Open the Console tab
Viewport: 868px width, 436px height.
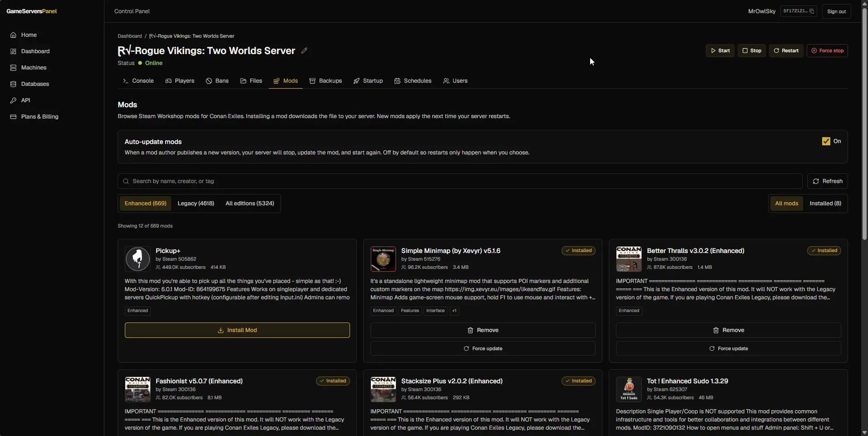tap(138, 81)
